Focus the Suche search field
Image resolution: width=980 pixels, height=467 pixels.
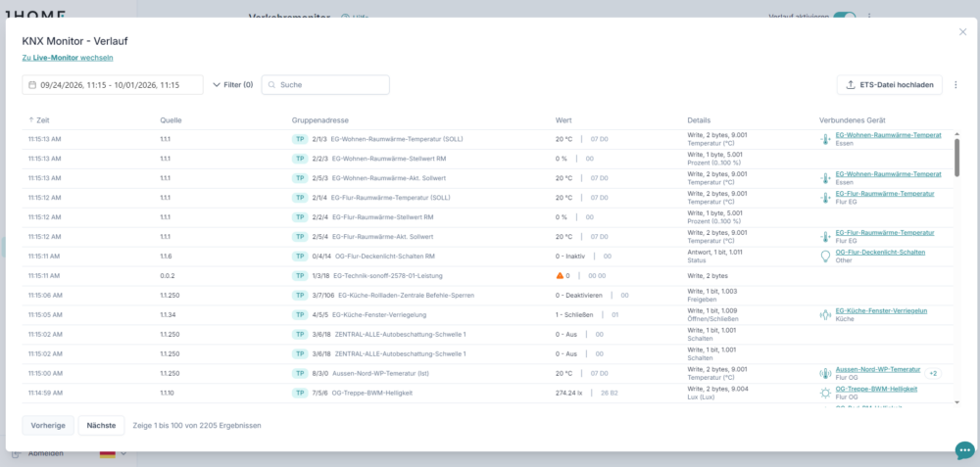point(325,85)
